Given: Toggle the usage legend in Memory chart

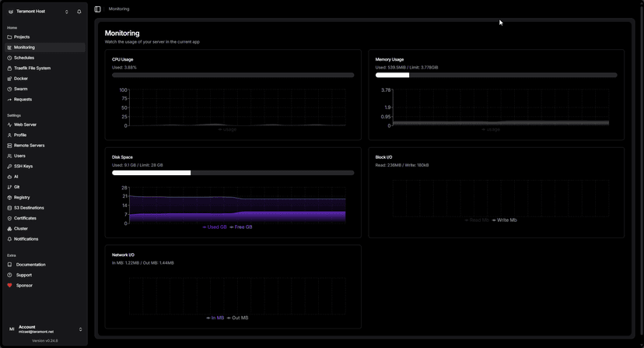Looking at the screenshot, I should point(491,129).
